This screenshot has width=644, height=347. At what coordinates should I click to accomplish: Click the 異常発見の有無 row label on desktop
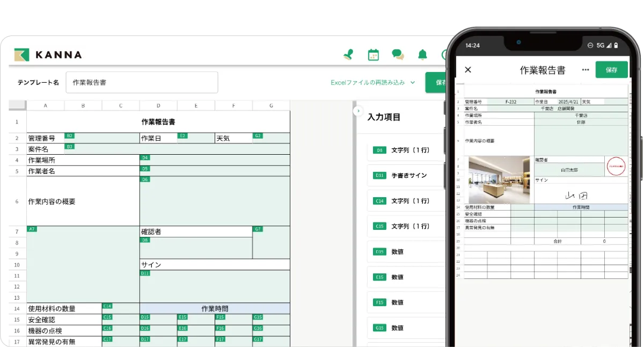pyautogui.click(x=64, y=341)
